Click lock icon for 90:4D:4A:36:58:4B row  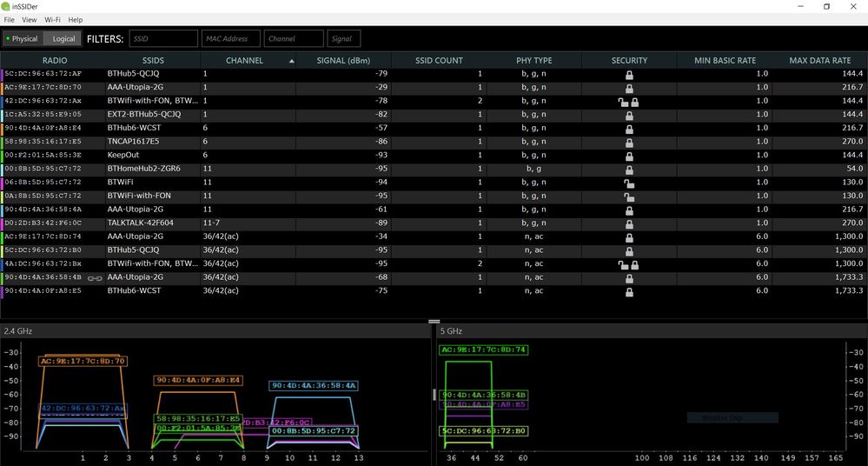coord(629,278)
